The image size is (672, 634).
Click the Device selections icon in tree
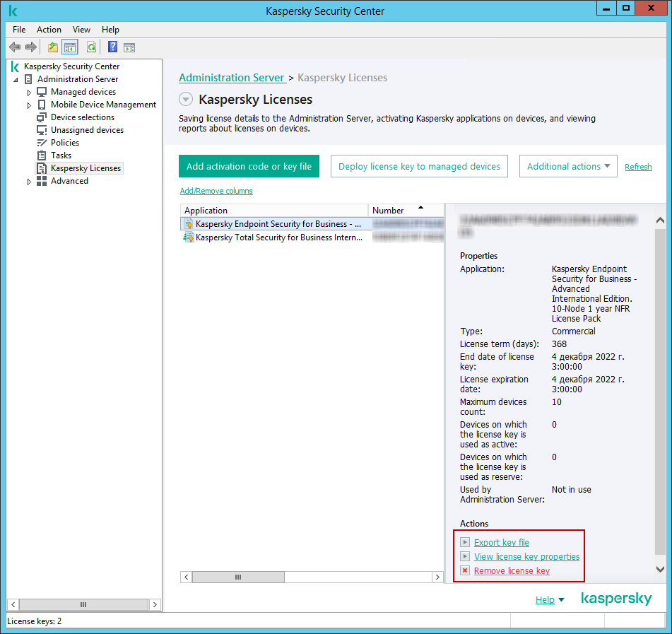click(42, 117)
